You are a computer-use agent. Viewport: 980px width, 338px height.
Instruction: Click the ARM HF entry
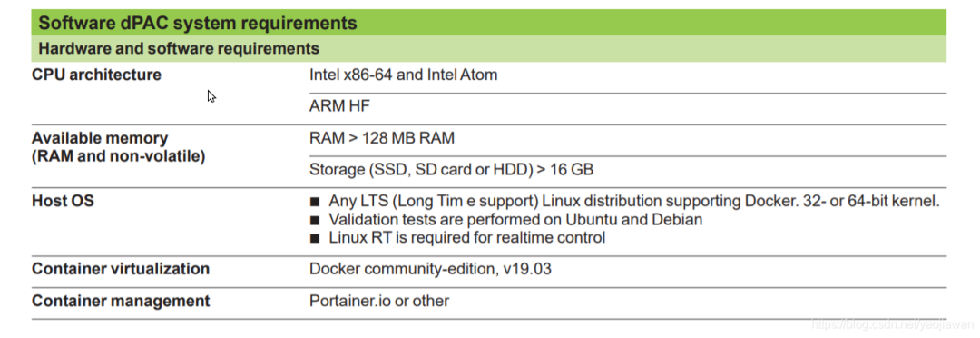coord(339,105)
